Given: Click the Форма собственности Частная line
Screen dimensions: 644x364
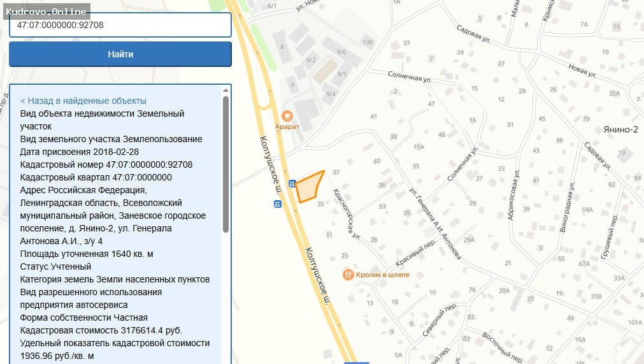Looking at the screenshot, I should click(x=84, y=317).
